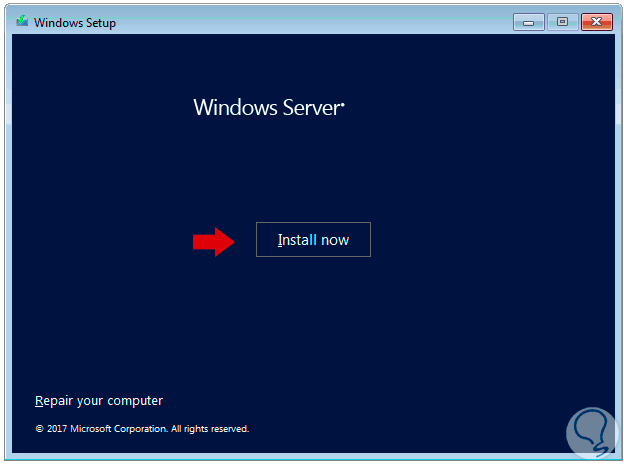Close the Windows Setup window
This screenshot has width=624, height=464.
(597, 22)
